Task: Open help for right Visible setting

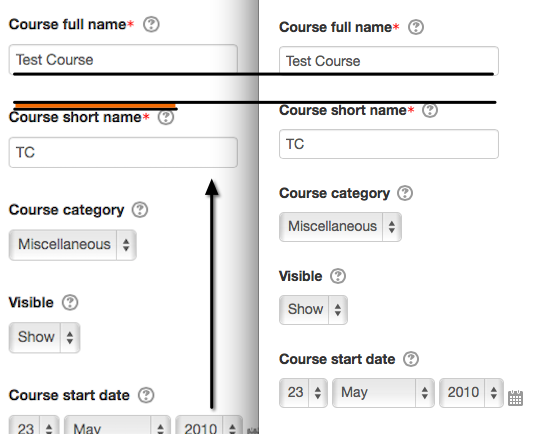Action: click(x=338, y=276)
